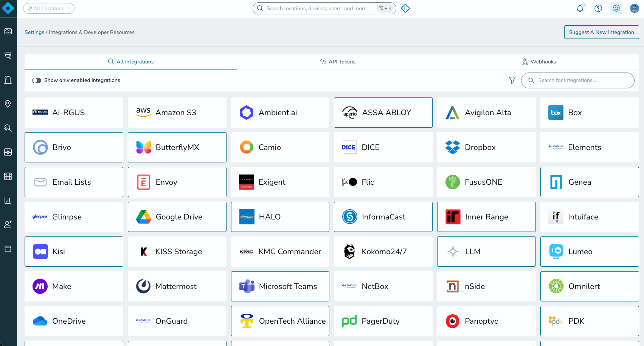Select the Avigilon Alta card
This screenshot has height=346, width=644.
point(486,113)
